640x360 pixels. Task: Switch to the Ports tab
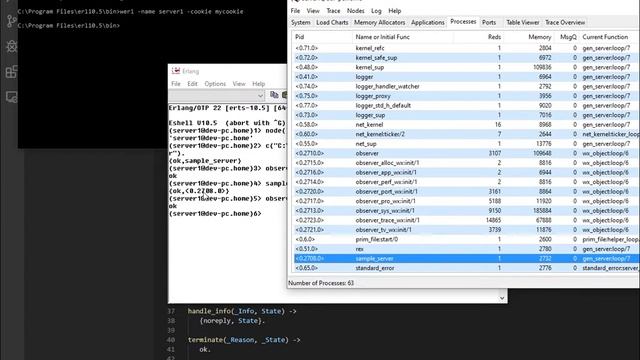[489, 22]
